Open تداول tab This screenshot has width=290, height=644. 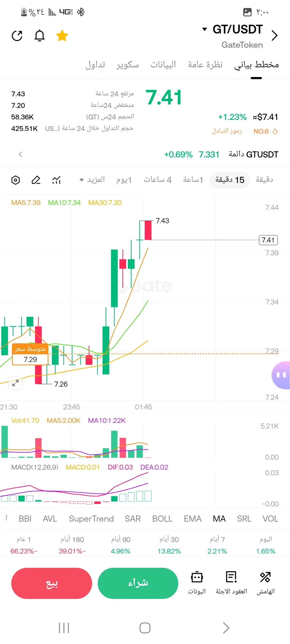click(95, 65)
